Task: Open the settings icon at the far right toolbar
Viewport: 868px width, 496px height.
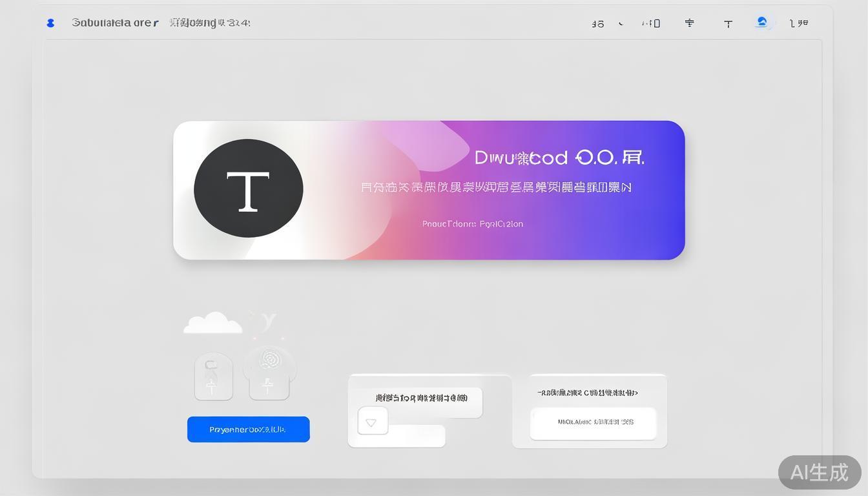Action: [799, 23]
